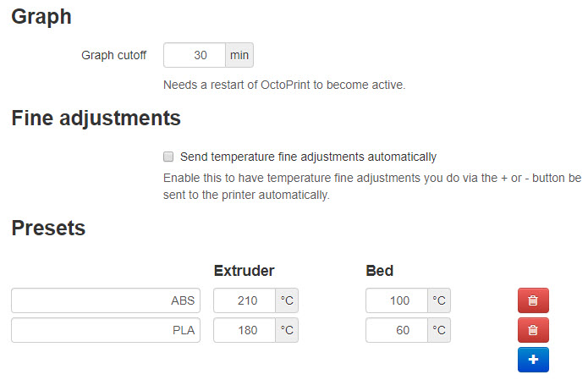The width and height of the screenshot is (588, 380).
Task: Click the 'Send temperature fine adjustments automatically' label
Action: [308, 157]
